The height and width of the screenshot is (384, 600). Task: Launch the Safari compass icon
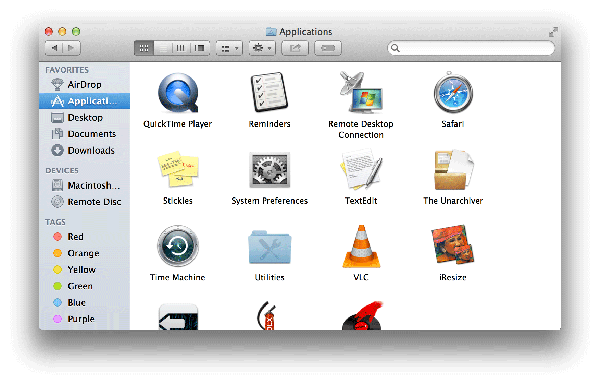pos(453,93)
